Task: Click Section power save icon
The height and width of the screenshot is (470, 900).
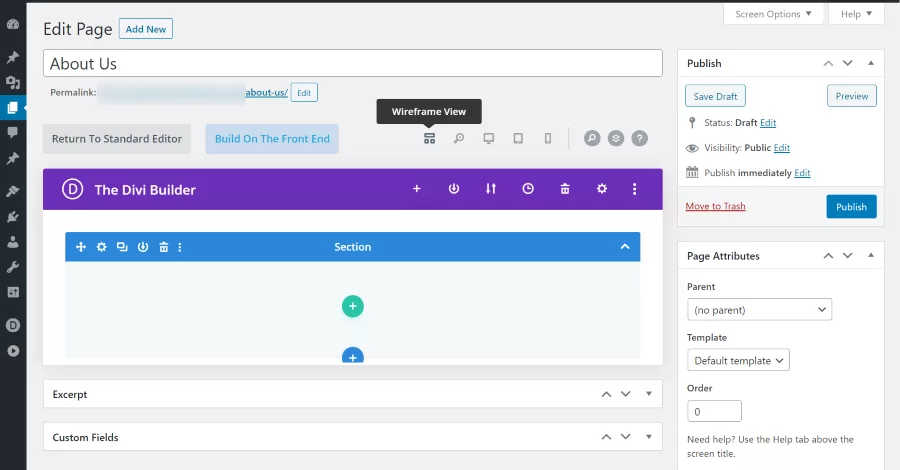Action: (x=143, y=247)
